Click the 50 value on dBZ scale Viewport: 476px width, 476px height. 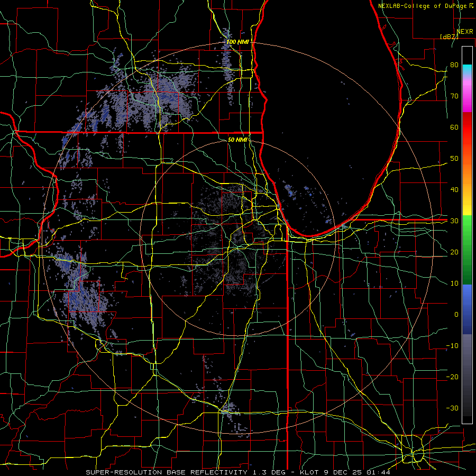tap(454, 159)
